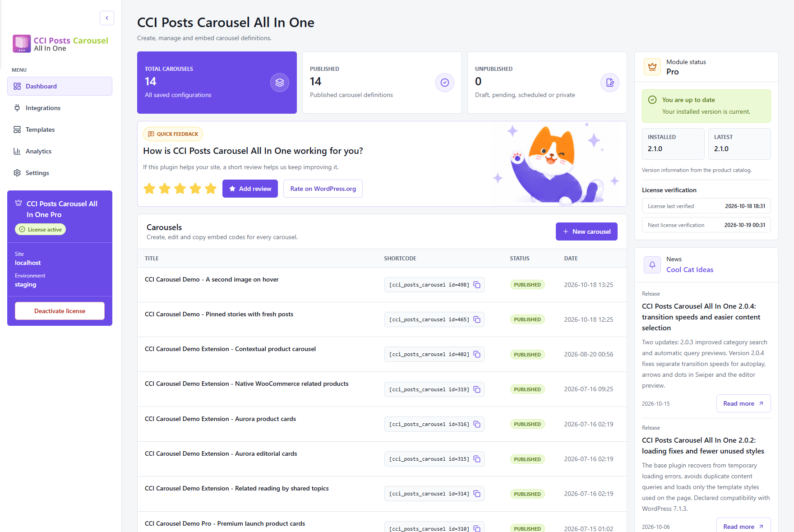Open 'Native WooCommerce related products' carousel
This screenshot has width=794, height=532.
(247, 384)
